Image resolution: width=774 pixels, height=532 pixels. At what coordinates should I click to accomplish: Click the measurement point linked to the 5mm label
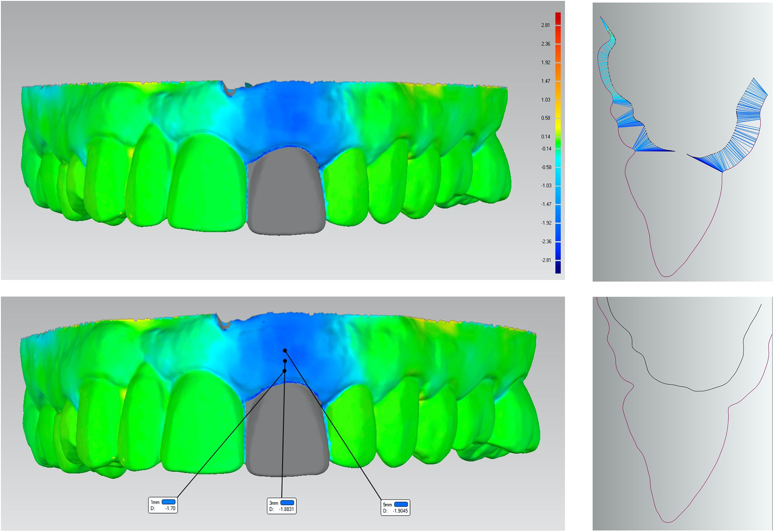(x=285, y=351)
